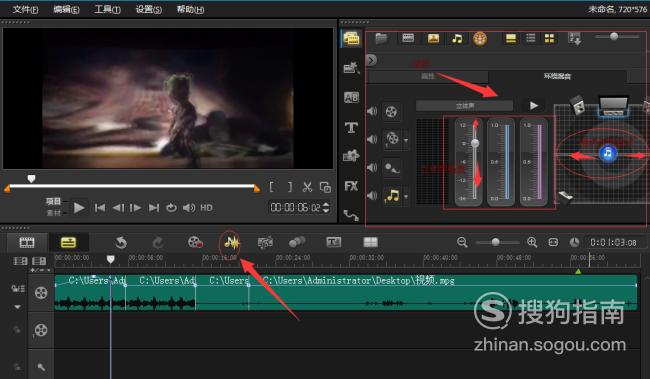
Task: Open the 文件(F) menu
Action: [25, 9]
